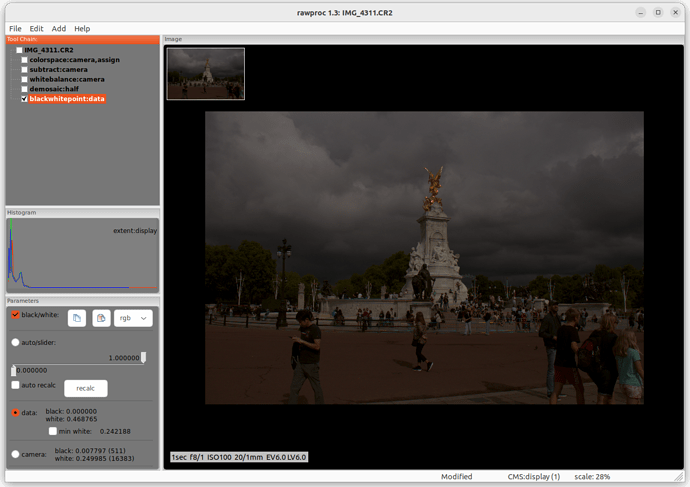Screen dimensions: 690x487
Task: Enable the auto recalc checkbox
Action: (x=15, y=385)
